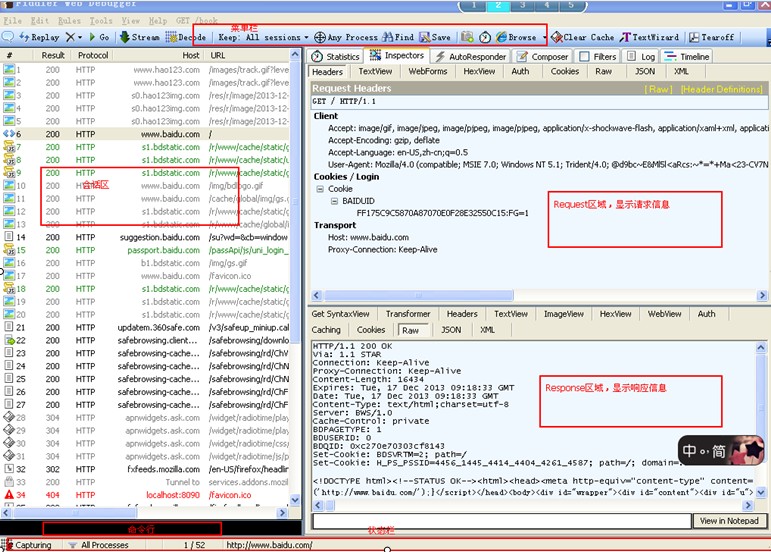Image resolution: width=771 pixels, height=552 pixels.
Task: Open the File menu
Action: click(x=12, y=21)
